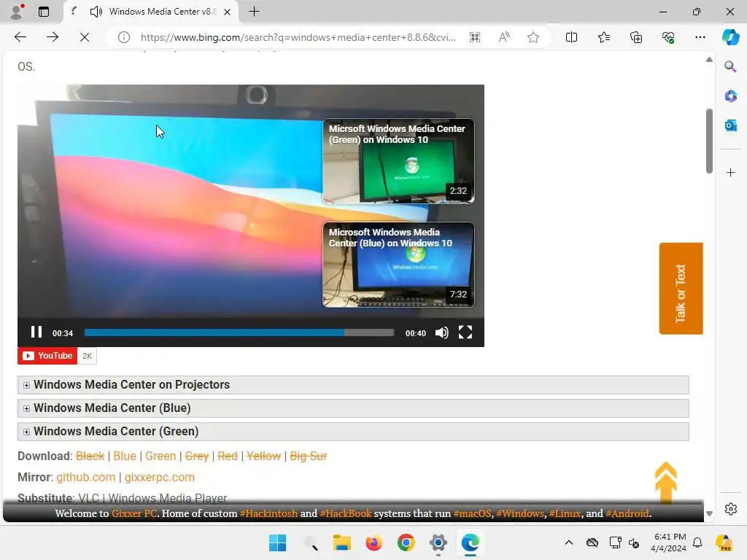Open the Gixxer PC banner link

point(134,513)
